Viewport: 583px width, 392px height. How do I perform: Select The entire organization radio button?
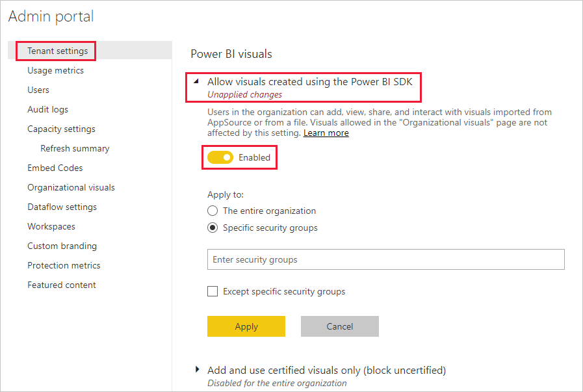[213, 211]
